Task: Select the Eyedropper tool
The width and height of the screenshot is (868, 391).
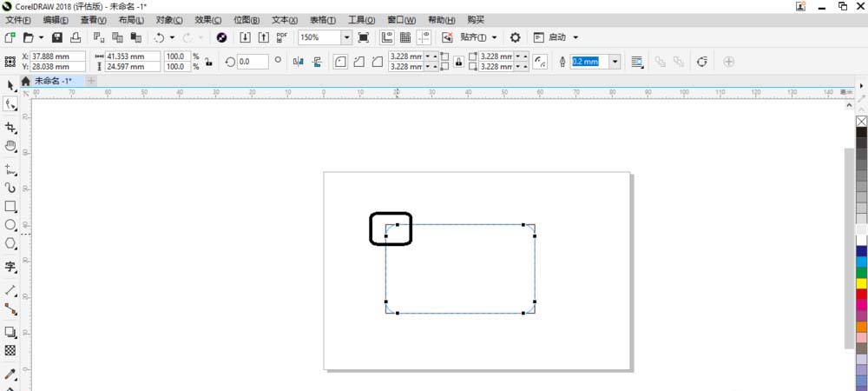Action: point(10,374)
